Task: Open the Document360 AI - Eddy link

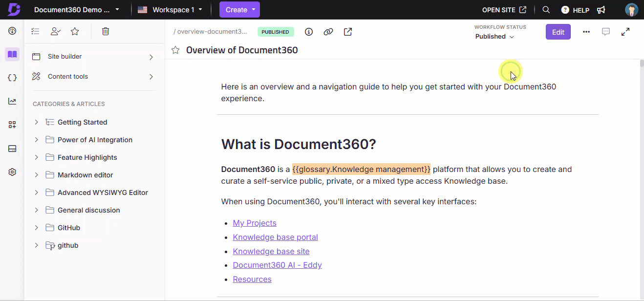Action: pyautogui.click(x=277, y=265)
